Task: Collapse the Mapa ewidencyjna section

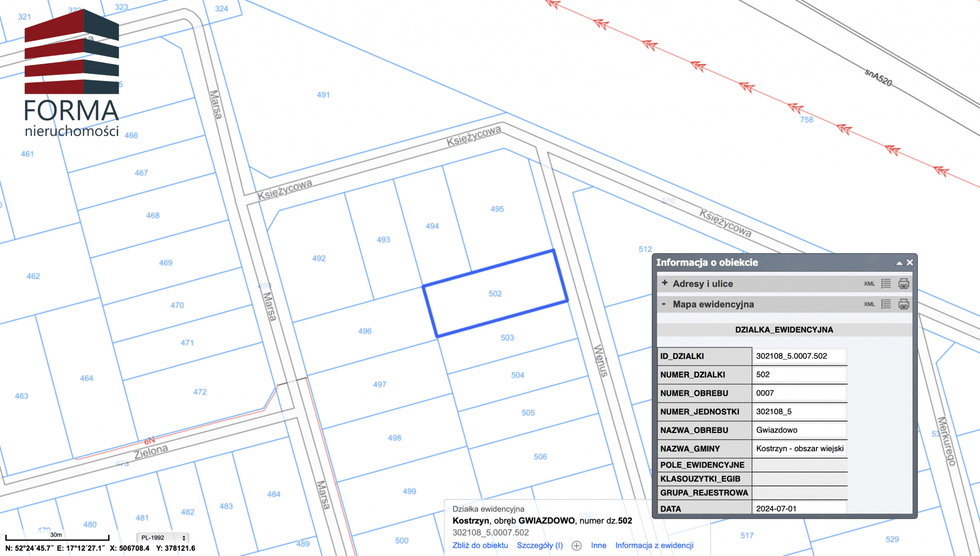Action: (x=664, y=304)
